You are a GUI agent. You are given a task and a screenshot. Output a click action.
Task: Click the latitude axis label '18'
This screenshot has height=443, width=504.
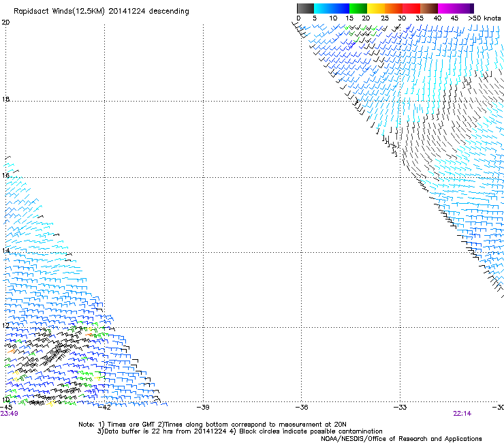[x=5, y=99]
